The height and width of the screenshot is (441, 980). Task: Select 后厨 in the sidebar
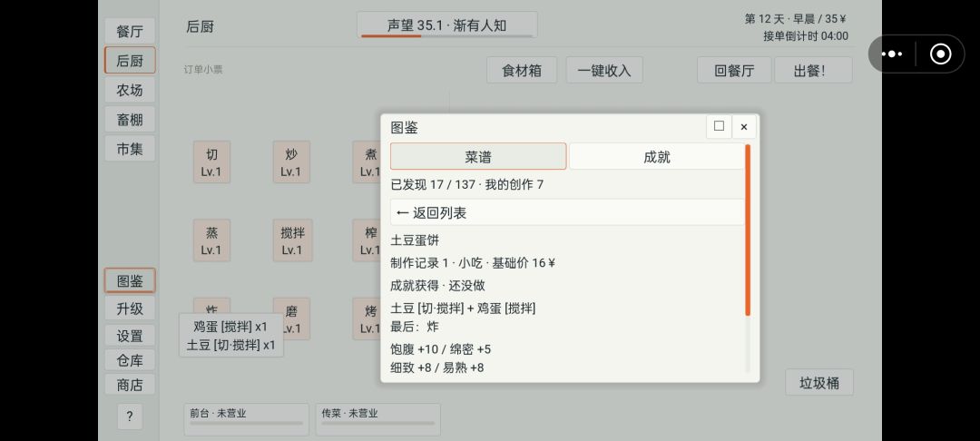[x=130, y=61]
